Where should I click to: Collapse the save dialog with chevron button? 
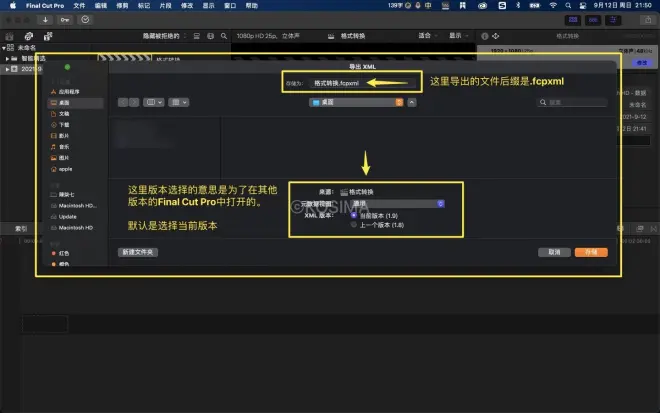coord(412,102)
